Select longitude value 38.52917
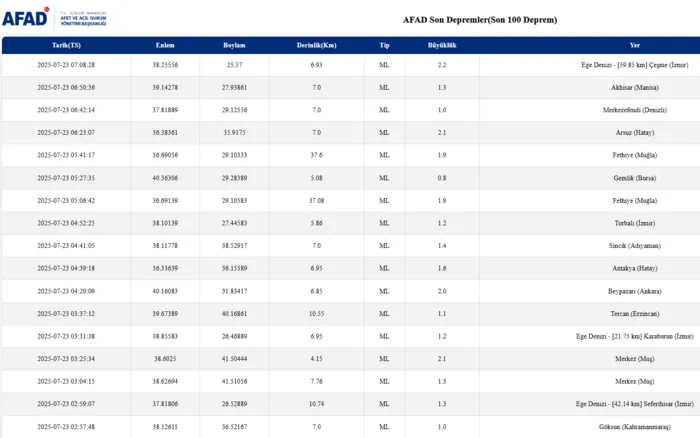The width and height of the screenshot is (700, 438). click(x=234, y=246)
